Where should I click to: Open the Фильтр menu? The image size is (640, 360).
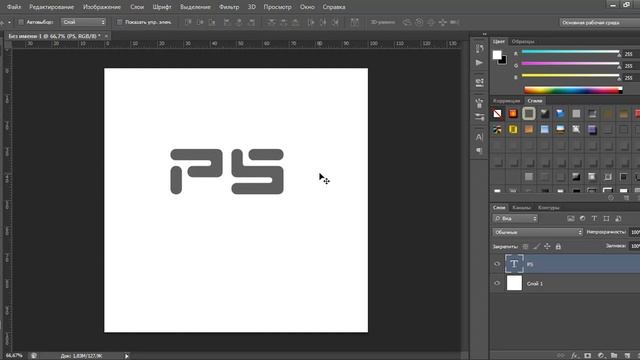point(229,7)
